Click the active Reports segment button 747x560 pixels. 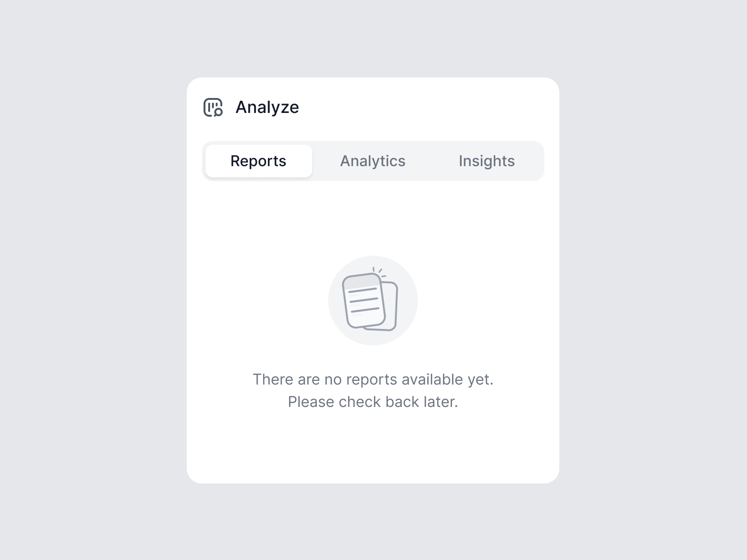pyautogui.click(x=258, y=161)
